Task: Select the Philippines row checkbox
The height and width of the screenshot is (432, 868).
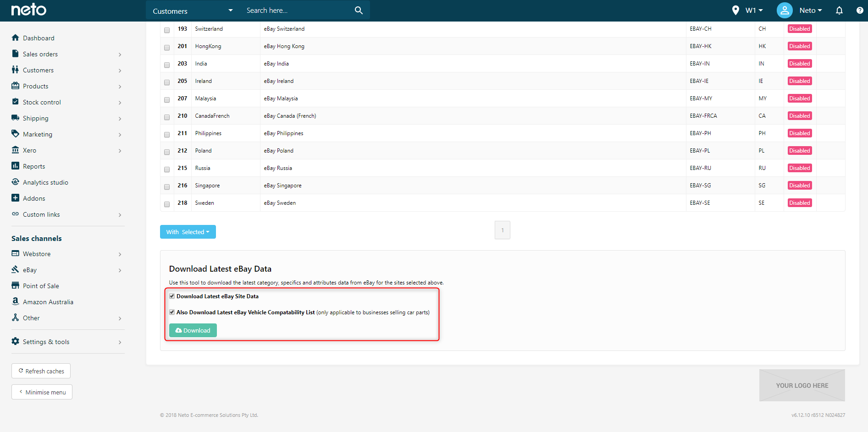Action: [x=167, y=135]
